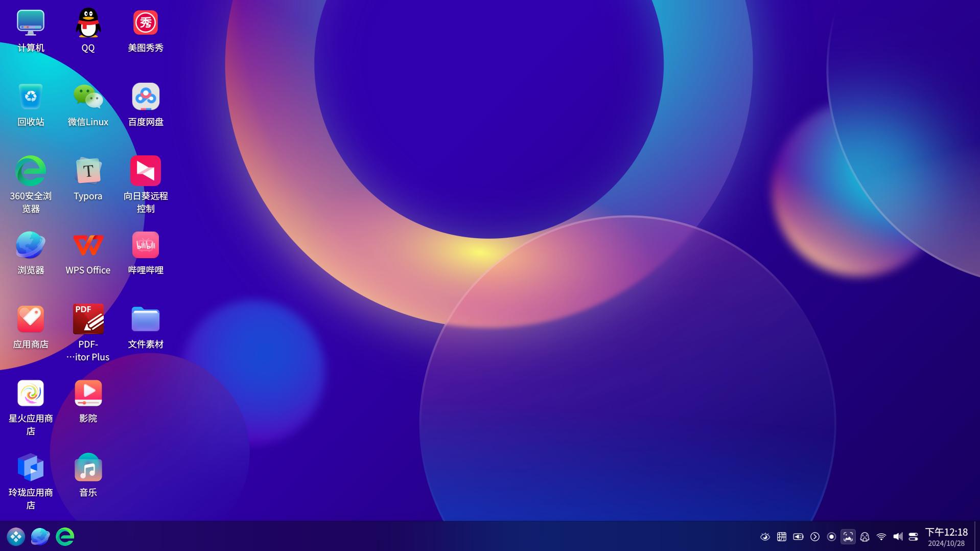Toggle the 拼 input method tray icon
The width and height of the screenshot is (980, 551).
pos(782,537)
